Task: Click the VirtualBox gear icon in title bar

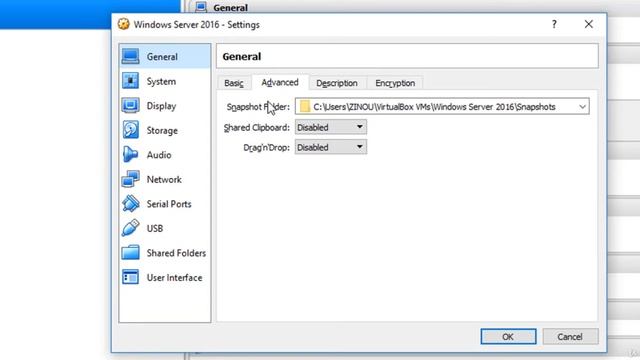Action: (x=123, y=24)
